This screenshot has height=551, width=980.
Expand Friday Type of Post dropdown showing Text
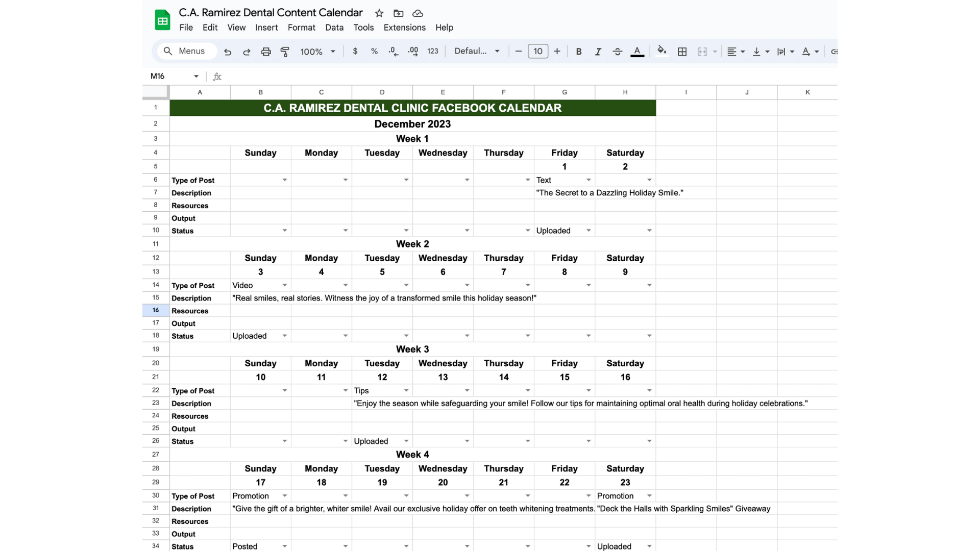589,180
